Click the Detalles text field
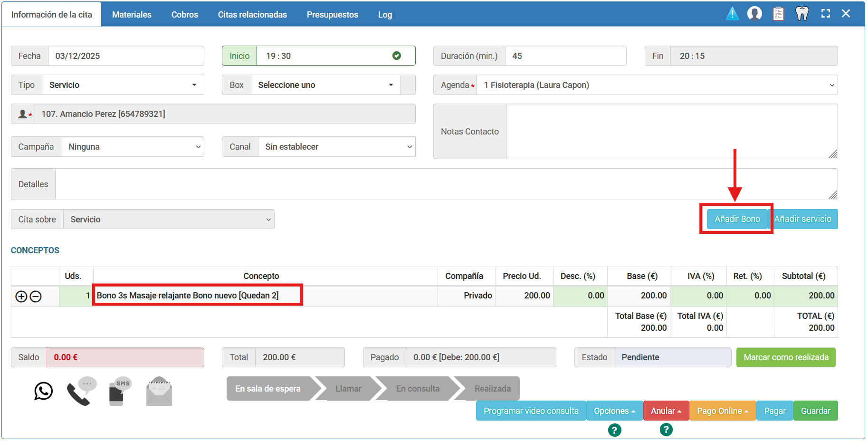Screen dimensions: 868x441 click(x=446, y=184)
